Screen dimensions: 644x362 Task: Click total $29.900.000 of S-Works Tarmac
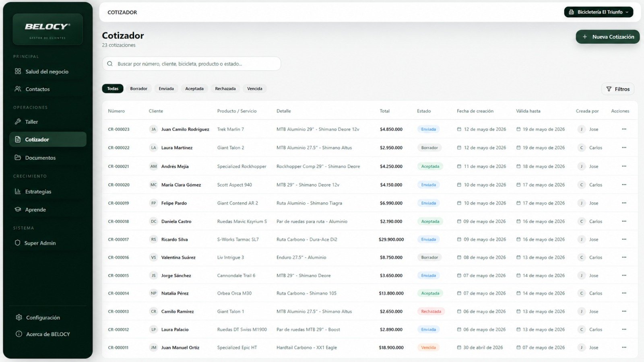pyautogui.click(x=391, y=239)
